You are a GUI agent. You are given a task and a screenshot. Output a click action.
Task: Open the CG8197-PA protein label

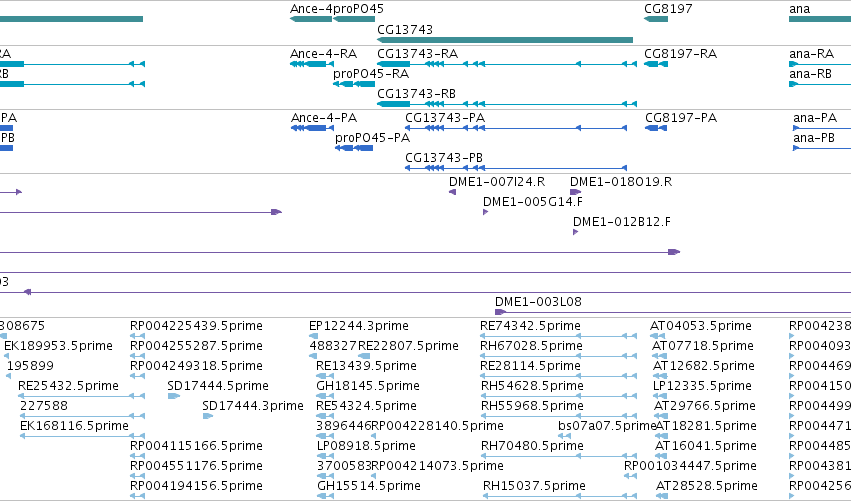[x=681, y=118]
